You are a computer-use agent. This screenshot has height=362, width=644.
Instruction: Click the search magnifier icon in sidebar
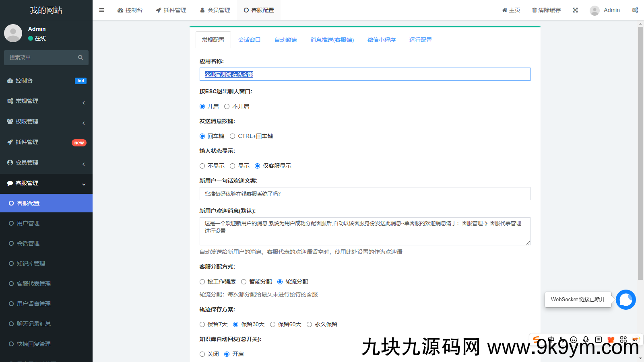[x=80, y=58]
